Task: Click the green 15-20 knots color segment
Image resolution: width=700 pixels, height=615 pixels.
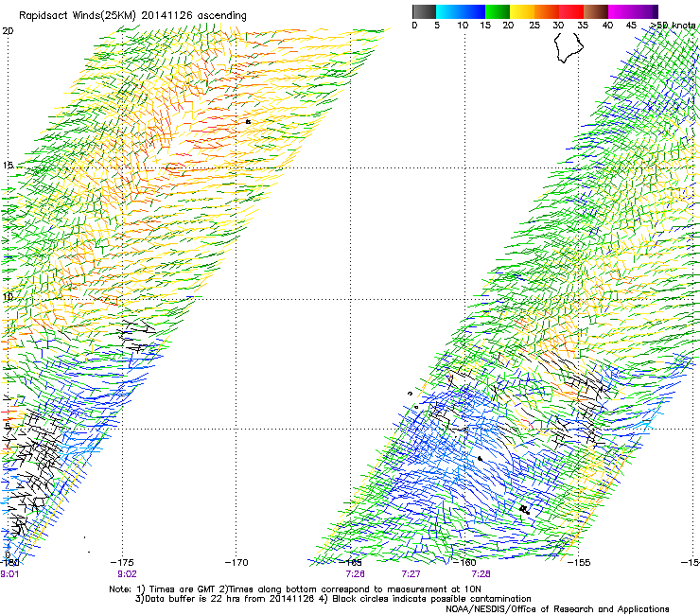Action: click(x=498, y=11)
